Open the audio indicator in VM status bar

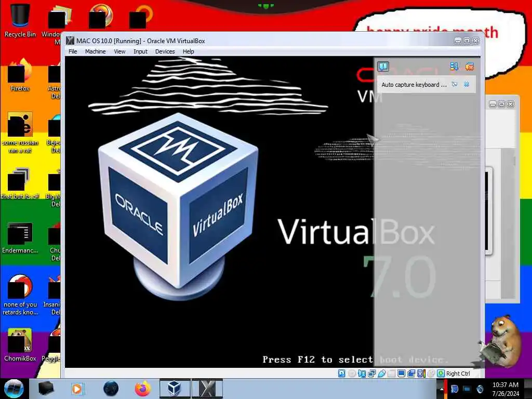[362, 374]
